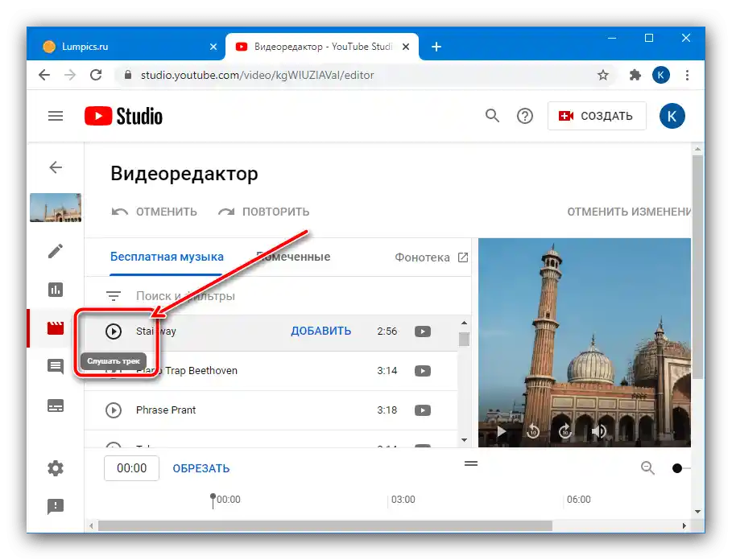Mute the preview player volume
Viewport: 732px width, 560px height.
click(598, 431)
